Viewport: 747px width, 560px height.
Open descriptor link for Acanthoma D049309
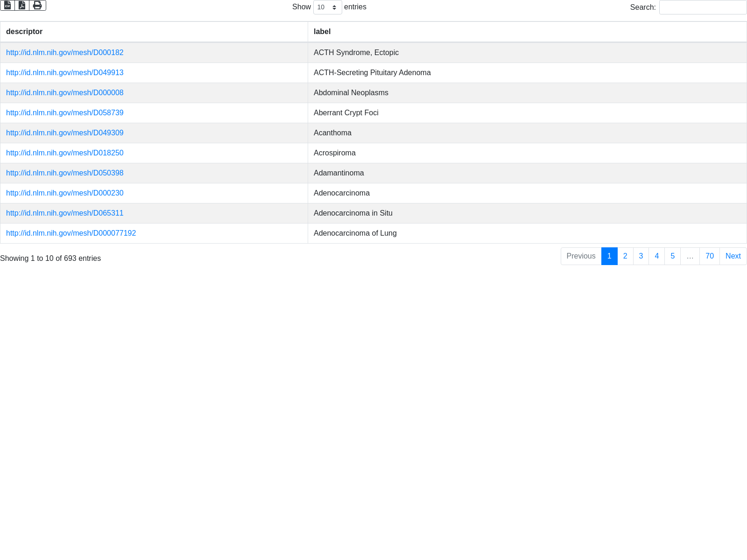[x=65, y=133]
